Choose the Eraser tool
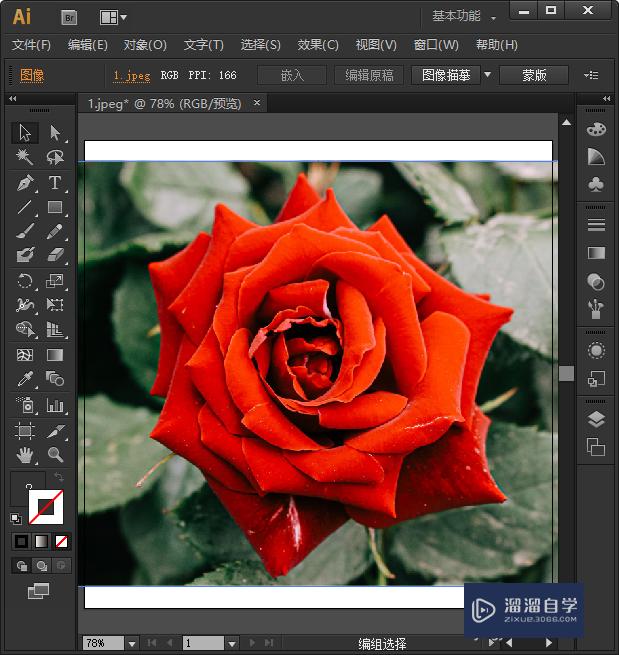Image resolution: width=619 pixels, height=655 pixels. pos(55,254)
